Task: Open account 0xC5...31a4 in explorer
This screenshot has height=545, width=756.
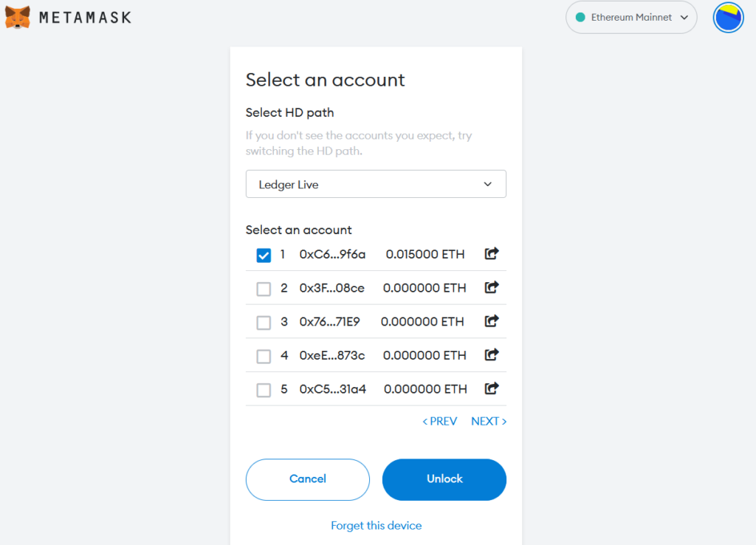Action: (x=491, y=388)
